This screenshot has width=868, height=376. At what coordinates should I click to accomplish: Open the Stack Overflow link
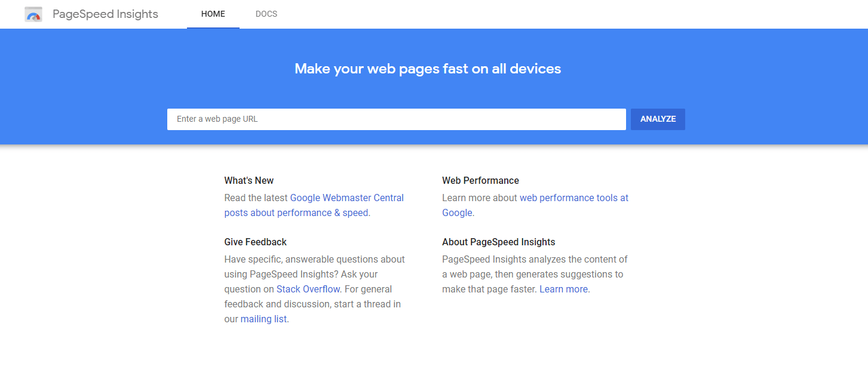pyautogui.click(x=308, y=289)
